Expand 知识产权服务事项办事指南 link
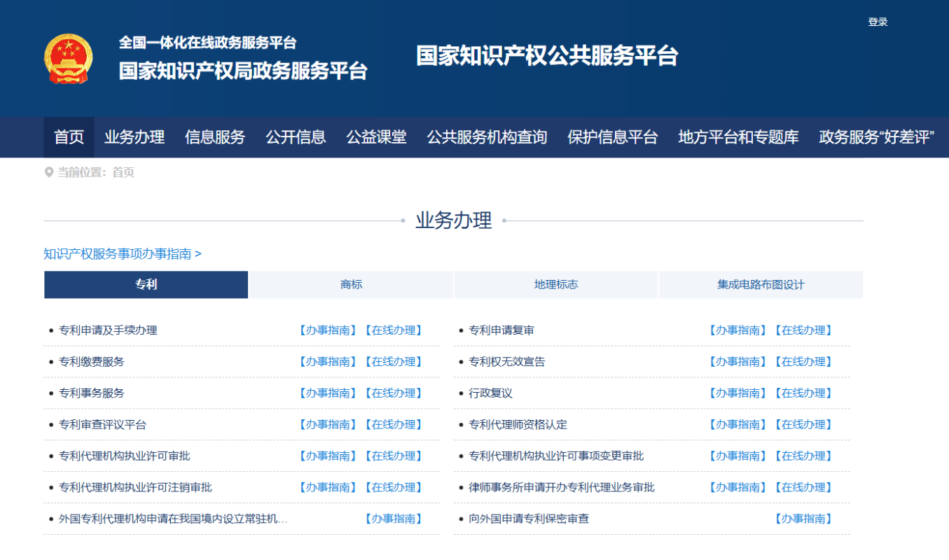The height and width of the screenshot is (560, 949). [x=123, y=254]
